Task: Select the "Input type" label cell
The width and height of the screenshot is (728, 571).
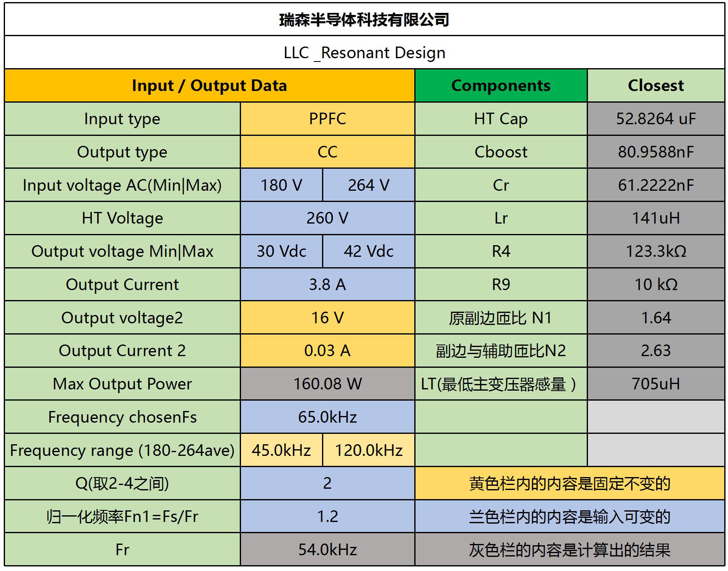Action: [x=122, y=119]
